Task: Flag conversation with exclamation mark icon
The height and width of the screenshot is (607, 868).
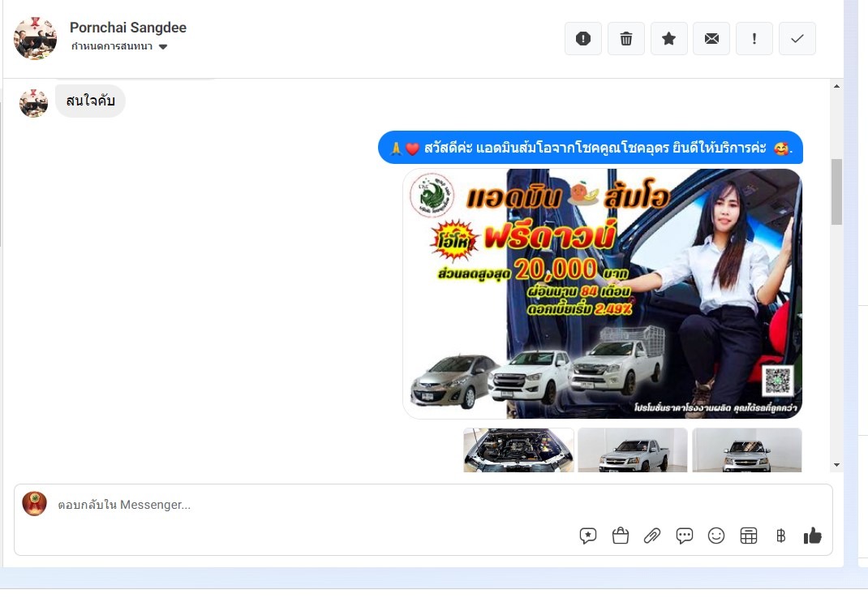Action: [x=754, y=39]
